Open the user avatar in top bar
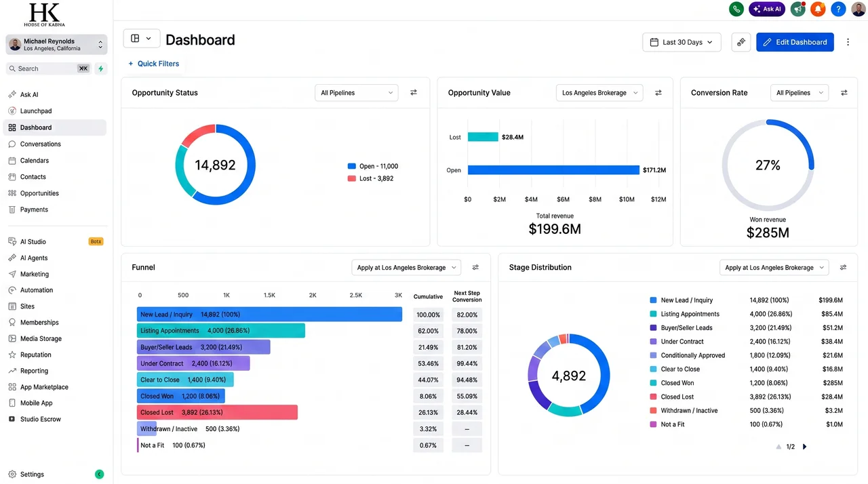 tap(859, 9)
